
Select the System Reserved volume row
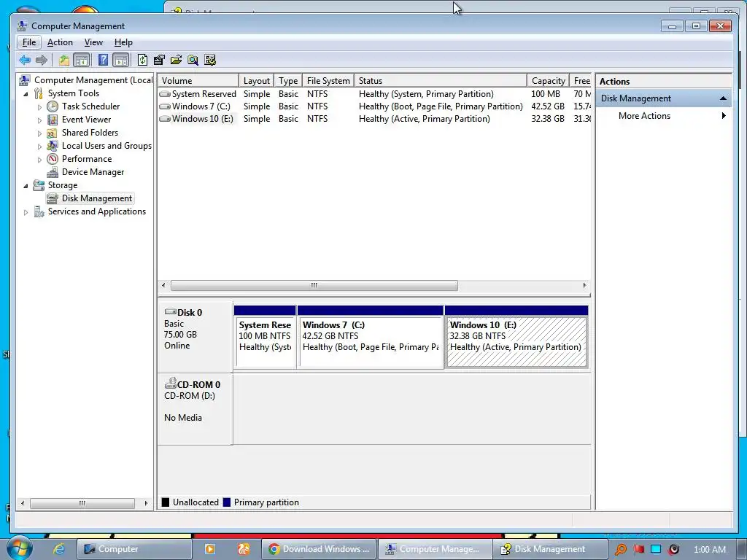(374, 94)
